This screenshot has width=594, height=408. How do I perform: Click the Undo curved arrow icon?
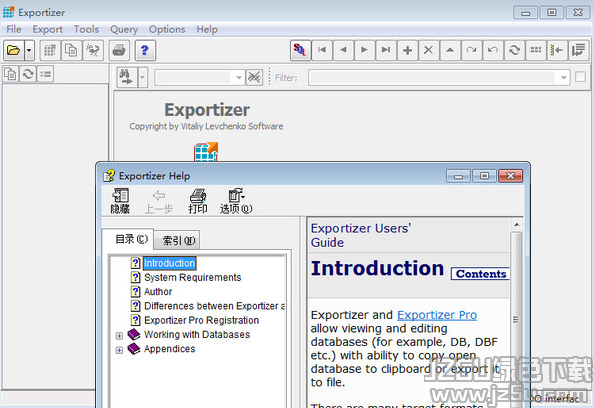point(493,50)
